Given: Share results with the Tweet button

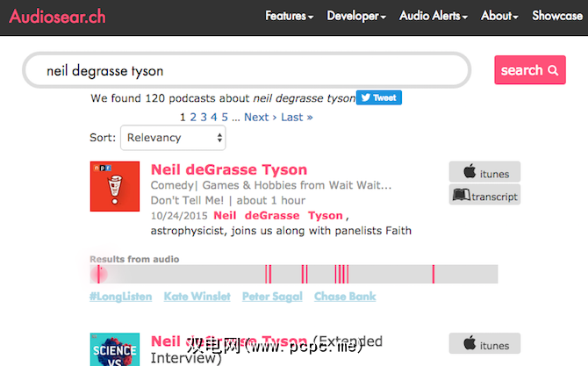Looking at the screenshot, I should point(379,97).
